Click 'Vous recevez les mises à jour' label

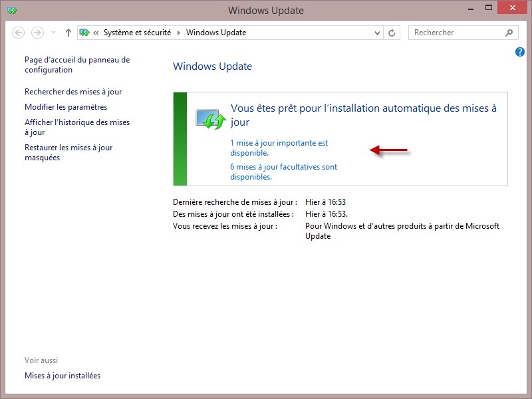click(225, 226)
